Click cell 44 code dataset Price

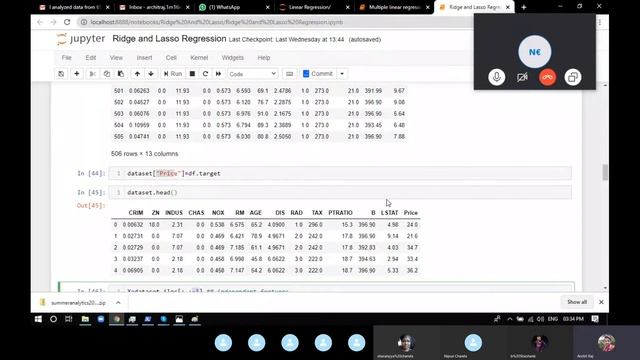pyautogui.click(x=340, y=173)
